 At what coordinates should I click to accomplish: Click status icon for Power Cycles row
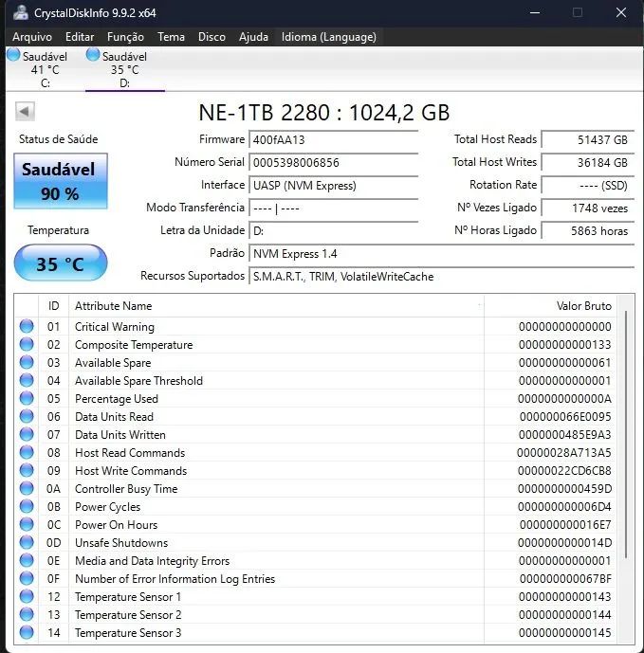(27, 506)
